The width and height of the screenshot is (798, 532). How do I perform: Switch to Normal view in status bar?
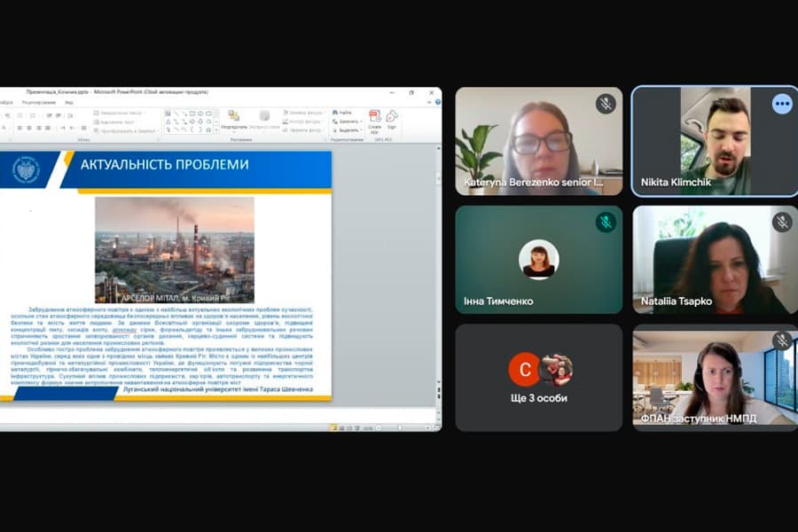(x=333, y=428)
